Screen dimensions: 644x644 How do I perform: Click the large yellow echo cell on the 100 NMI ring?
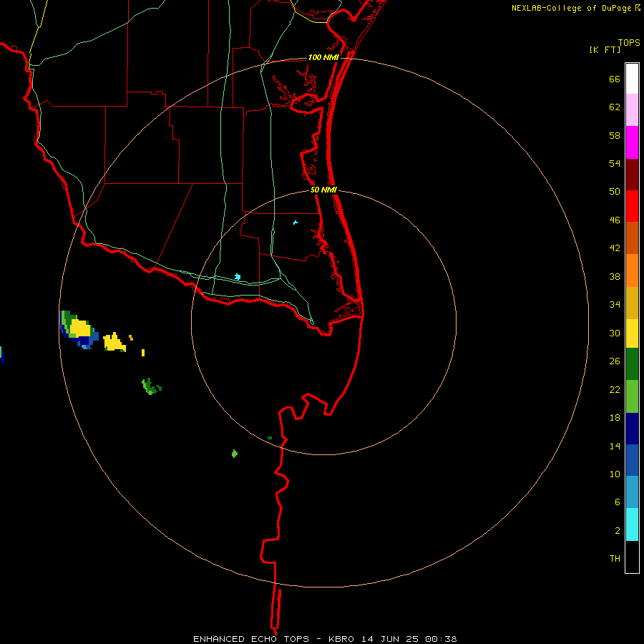pos(79,328)
